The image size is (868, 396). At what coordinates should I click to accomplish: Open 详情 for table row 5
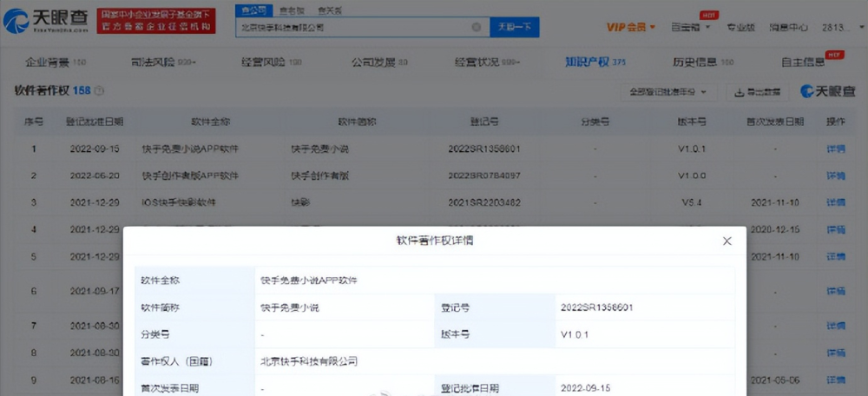[835, 256]
